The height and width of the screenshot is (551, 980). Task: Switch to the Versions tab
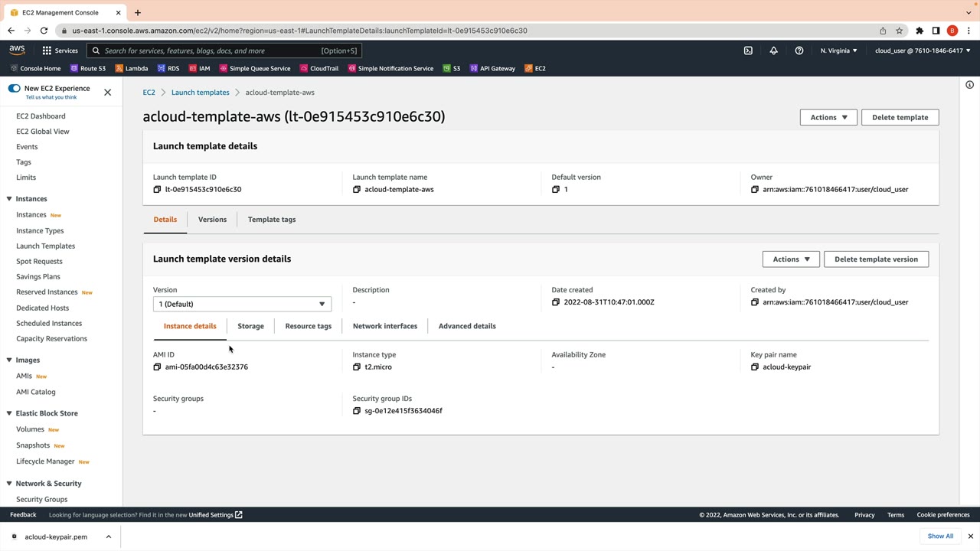212,220
